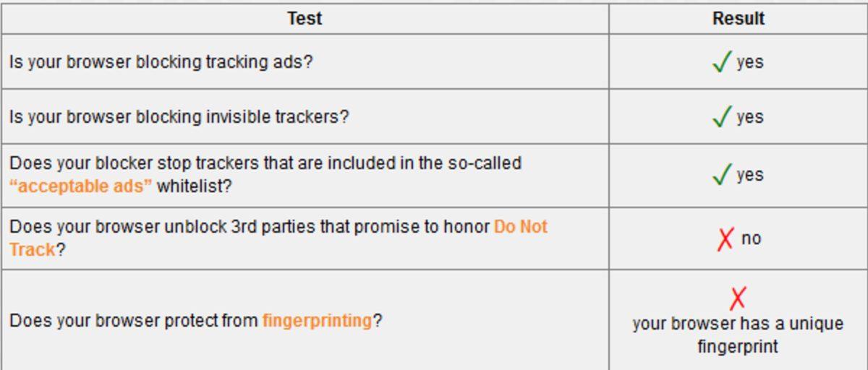
Task: Click the 'yes' result for invisible trackers
Action: (750, 117)
